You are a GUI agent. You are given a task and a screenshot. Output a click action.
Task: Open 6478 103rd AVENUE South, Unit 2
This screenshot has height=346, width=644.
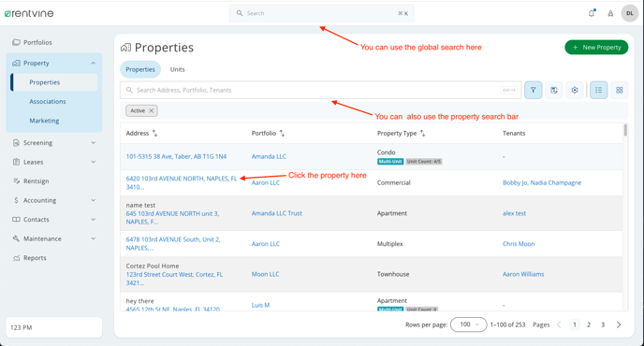coord(173,244)
